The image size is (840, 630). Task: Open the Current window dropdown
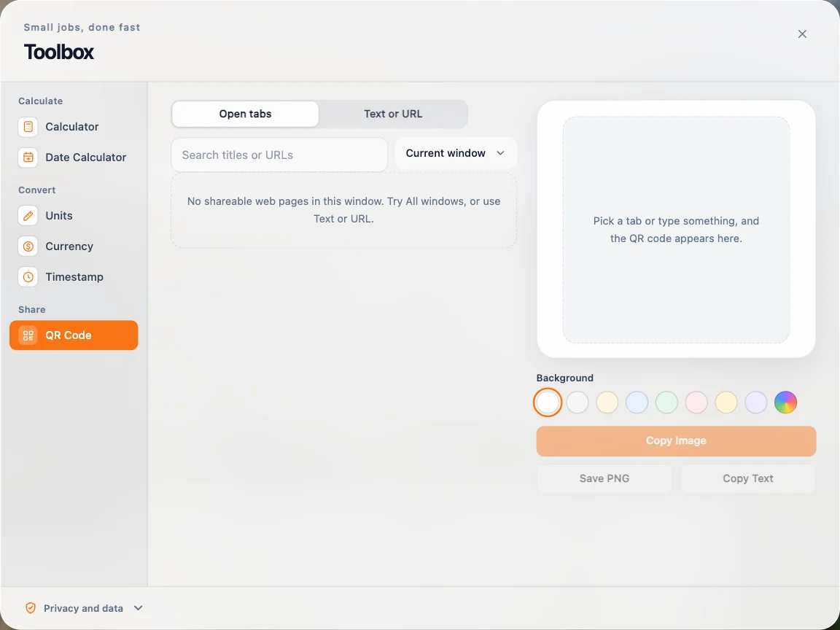point(456,153)
